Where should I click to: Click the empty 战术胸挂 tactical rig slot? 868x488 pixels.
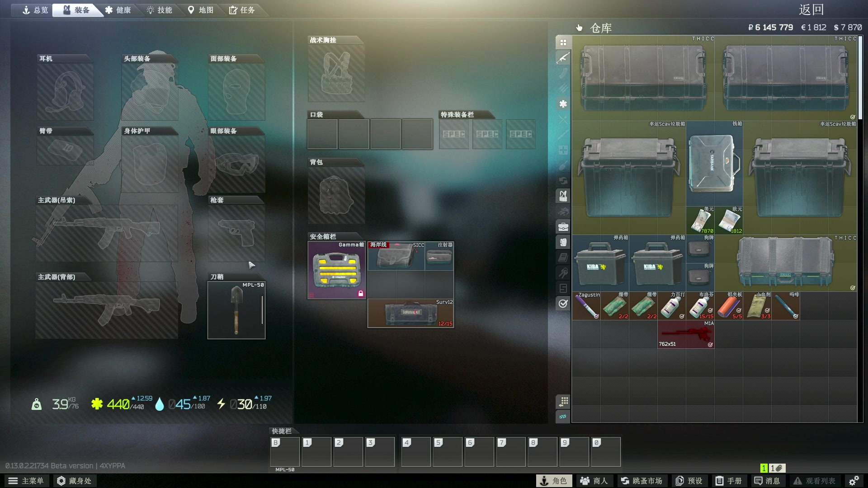point(336,73)
